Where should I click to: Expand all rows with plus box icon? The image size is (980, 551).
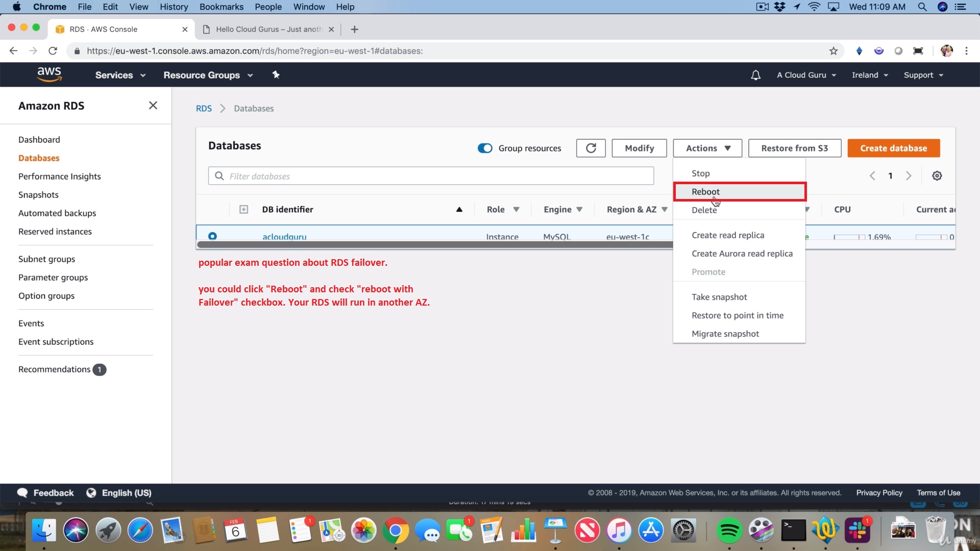(243, 210)
